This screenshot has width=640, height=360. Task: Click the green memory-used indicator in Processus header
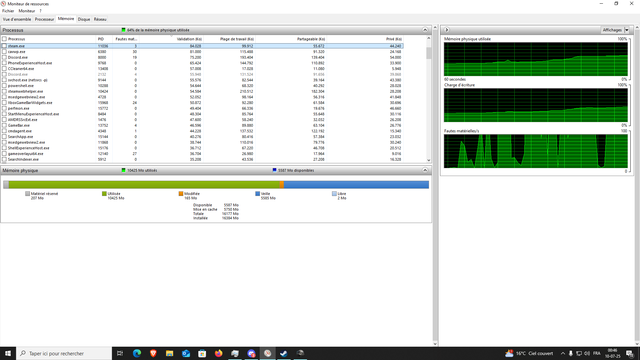123,30
